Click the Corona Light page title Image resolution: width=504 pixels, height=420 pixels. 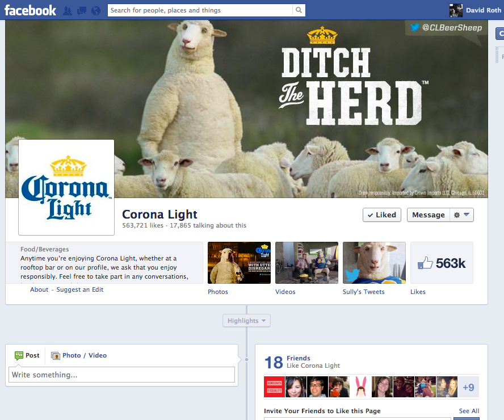159,214
